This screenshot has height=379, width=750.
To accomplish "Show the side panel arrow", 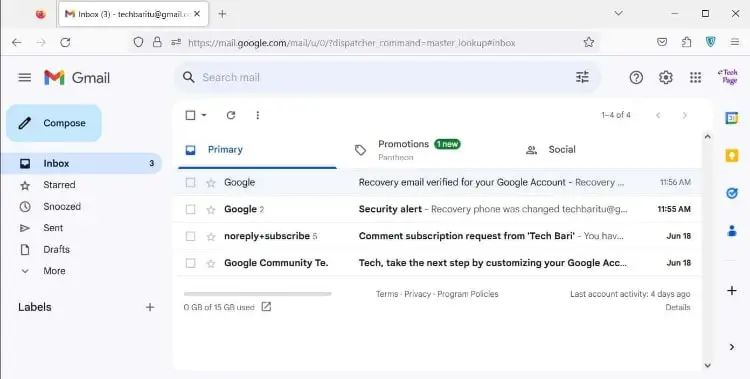I will [x=731, y=347].
